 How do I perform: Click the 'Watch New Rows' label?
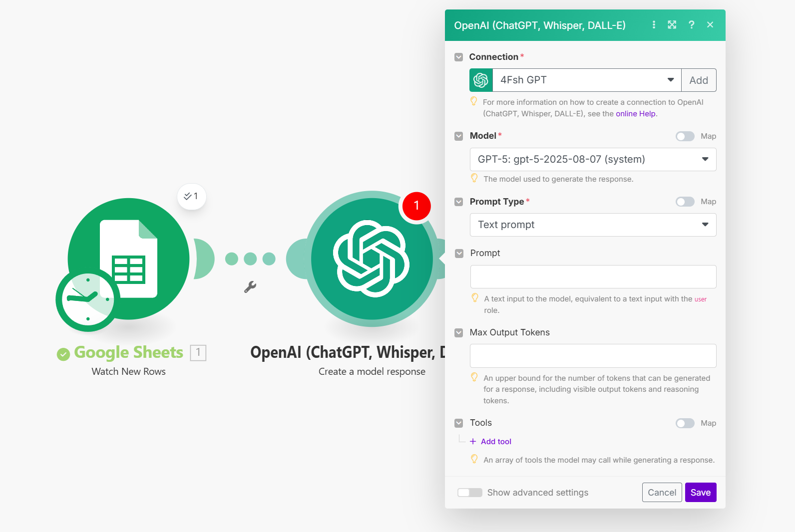pyautogui.click(x=129, y=371)
